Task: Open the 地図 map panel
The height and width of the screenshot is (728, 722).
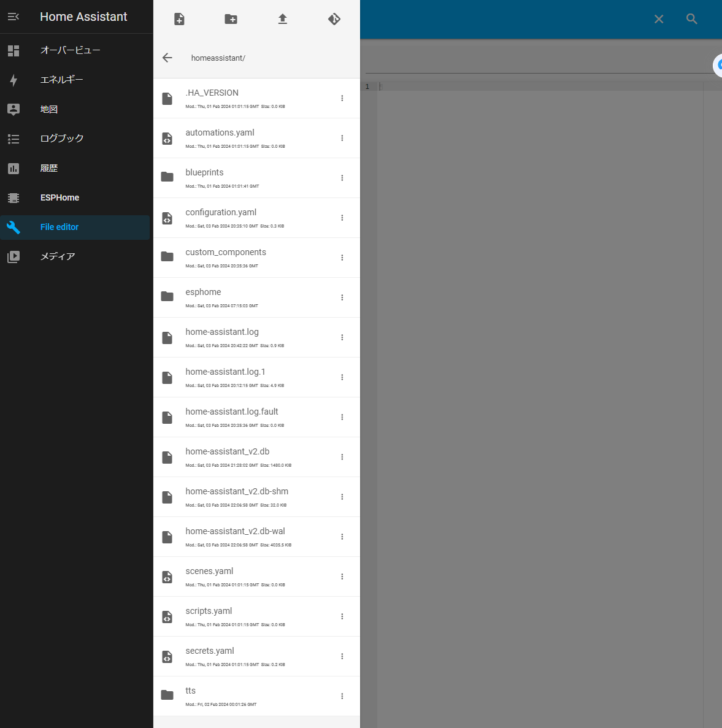Action: click(75, 109)
